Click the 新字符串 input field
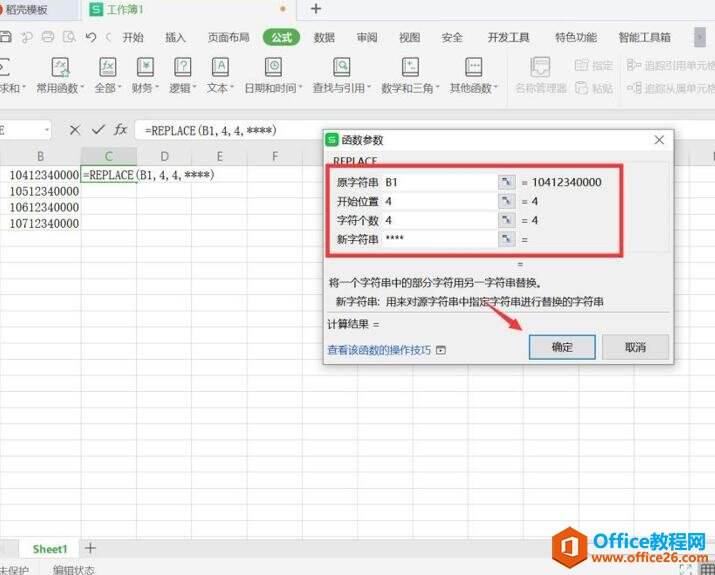715x575 pixels. [x=440, y=239]
